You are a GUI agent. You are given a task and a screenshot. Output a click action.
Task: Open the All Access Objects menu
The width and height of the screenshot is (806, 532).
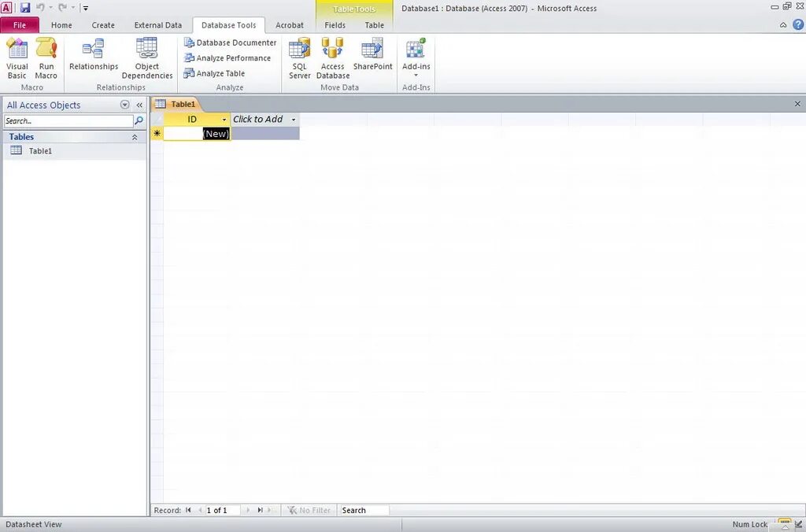124,105
